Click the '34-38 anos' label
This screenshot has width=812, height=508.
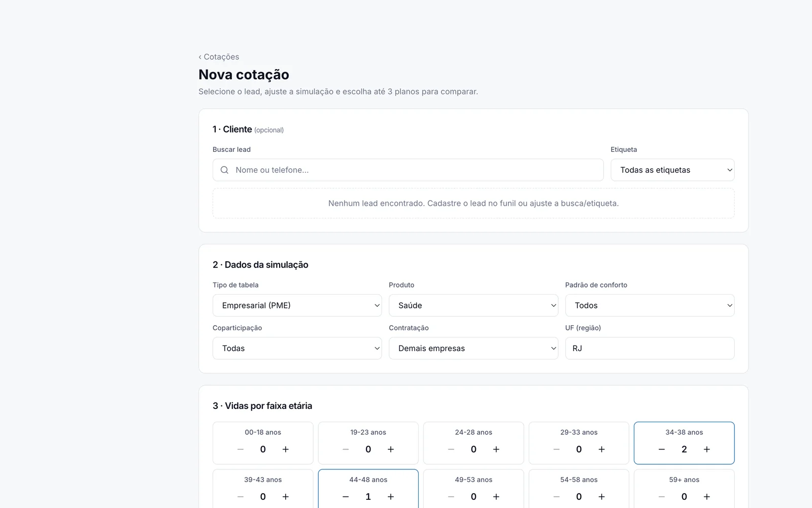point(684,432)
